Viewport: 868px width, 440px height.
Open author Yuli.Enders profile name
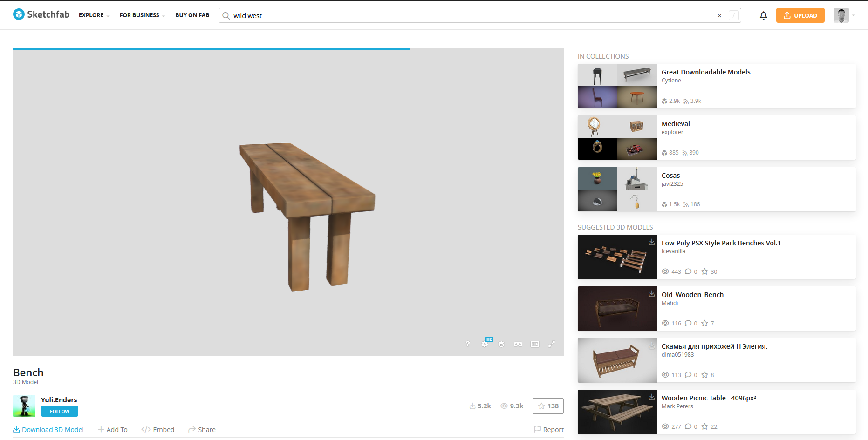59,400
